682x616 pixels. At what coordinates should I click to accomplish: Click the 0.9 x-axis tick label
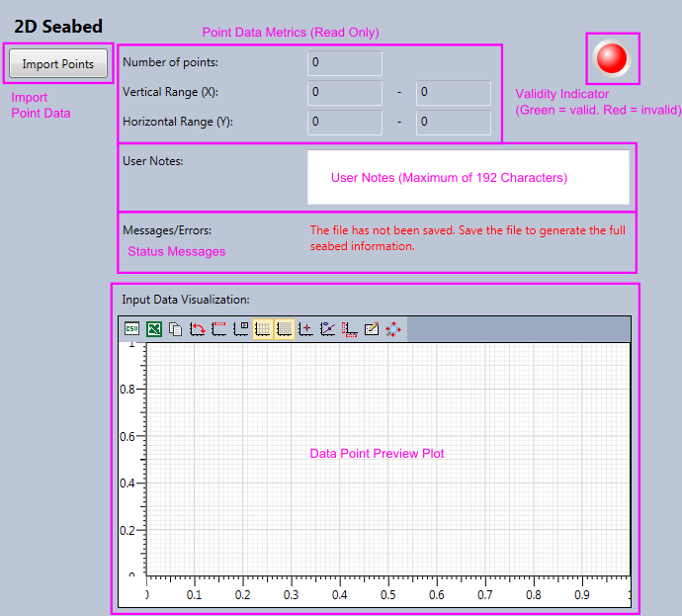(582, 594)
